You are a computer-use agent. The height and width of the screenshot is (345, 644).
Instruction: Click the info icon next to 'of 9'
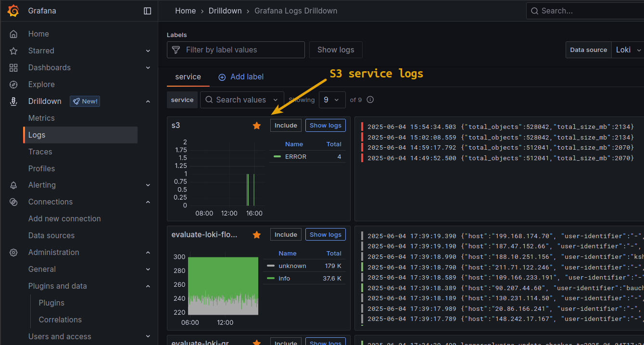[x=370, y=100]
